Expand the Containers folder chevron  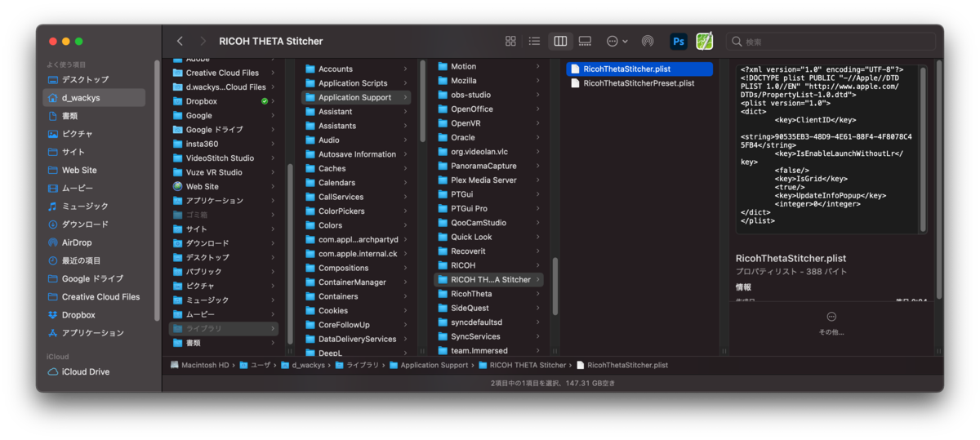click(405, 296)
